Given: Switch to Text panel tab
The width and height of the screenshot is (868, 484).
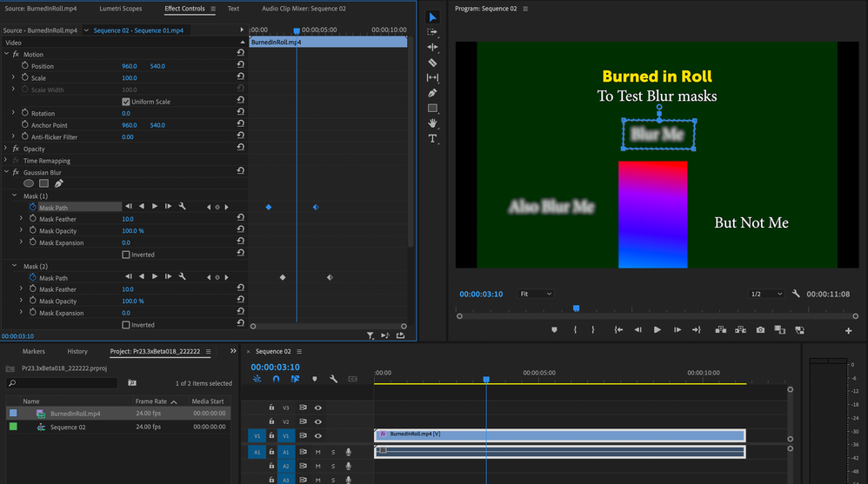Looking at the screenshot, I should pos(233,9).
